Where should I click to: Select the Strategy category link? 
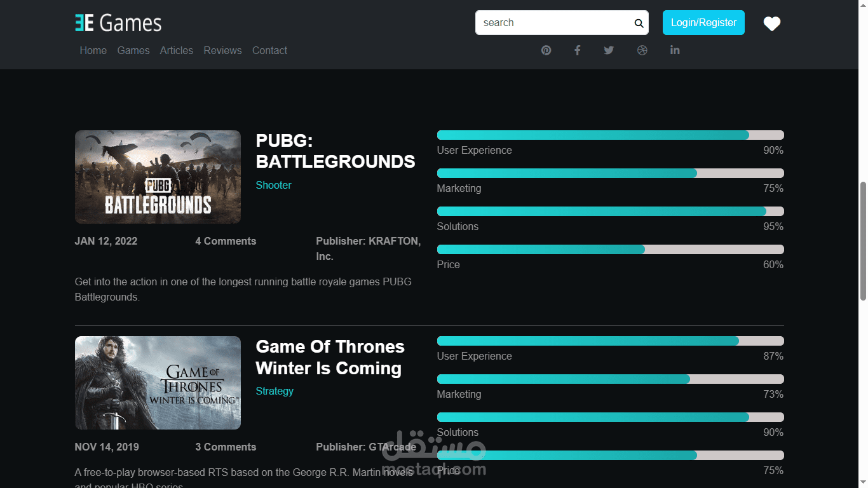pyautogui.click(x=275, y=391)
